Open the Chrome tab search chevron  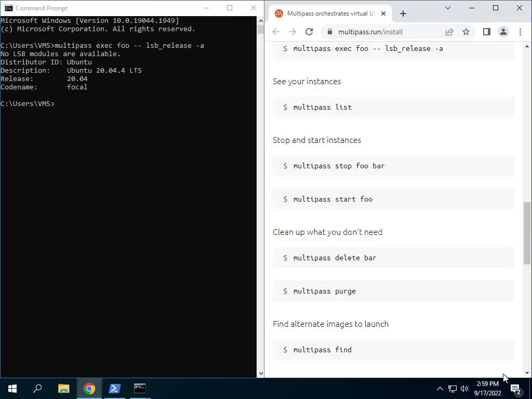click(447, 8)
